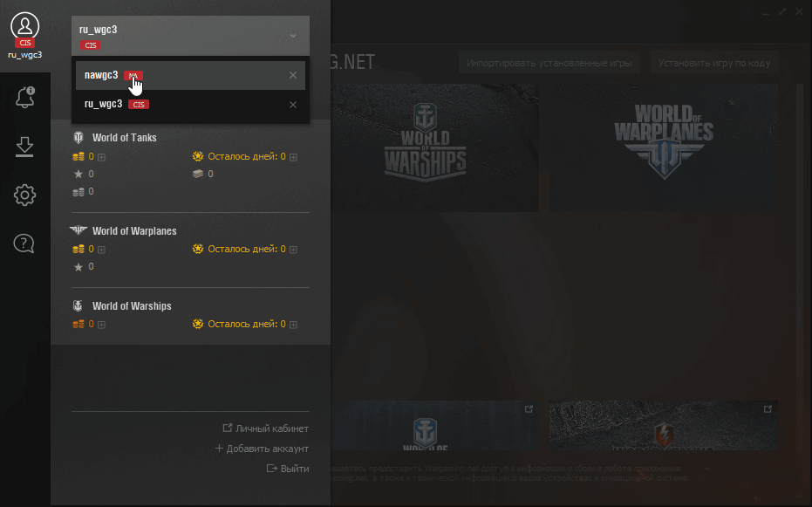This screenshot has width=812, height=507.
Task: Click World of Tanks gold coins icon
Action: [78, 156]
